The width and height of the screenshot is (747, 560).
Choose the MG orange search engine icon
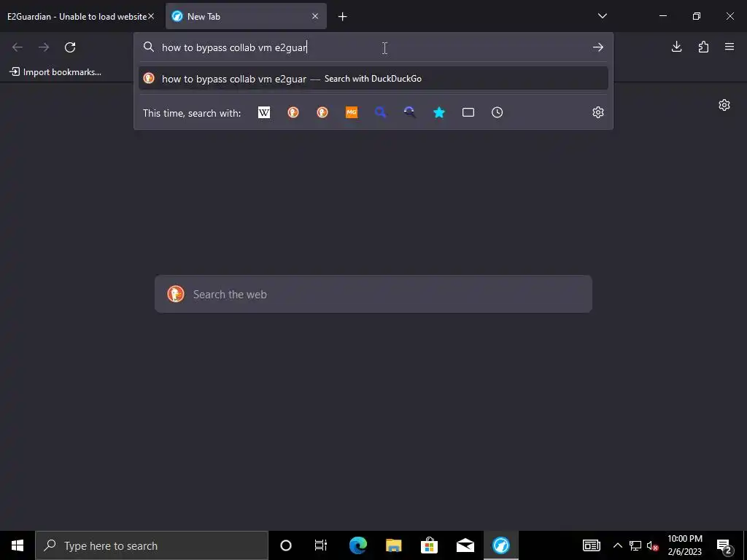[x=352, y=112]
